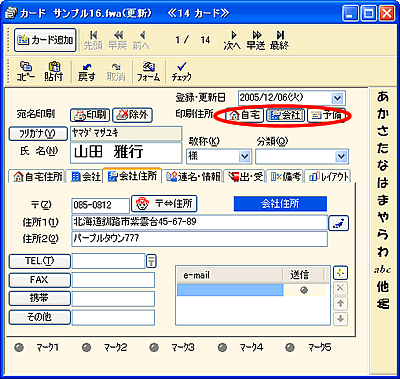Click the 取消 toolbar icon

click(x=116, y=71)
